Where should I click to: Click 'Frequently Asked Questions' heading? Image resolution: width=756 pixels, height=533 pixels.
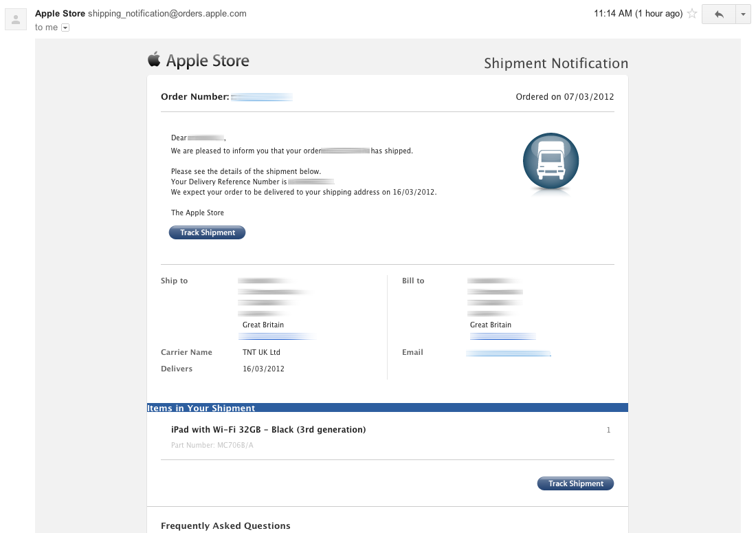225,525
